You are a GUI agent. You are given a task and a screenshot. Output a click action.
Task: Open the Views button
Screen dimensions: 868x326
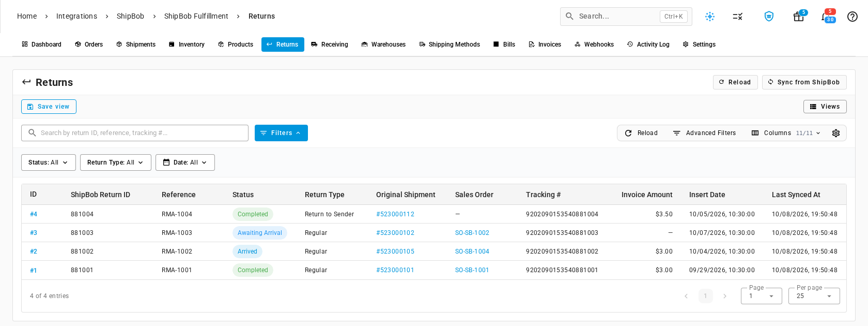pos(825,107)
